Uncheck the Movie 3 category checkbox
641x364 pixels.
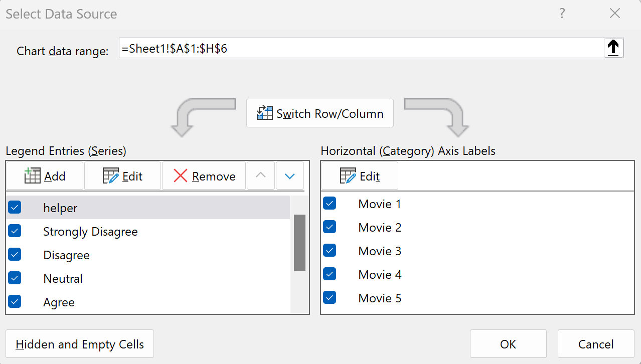tap(330, 251)
